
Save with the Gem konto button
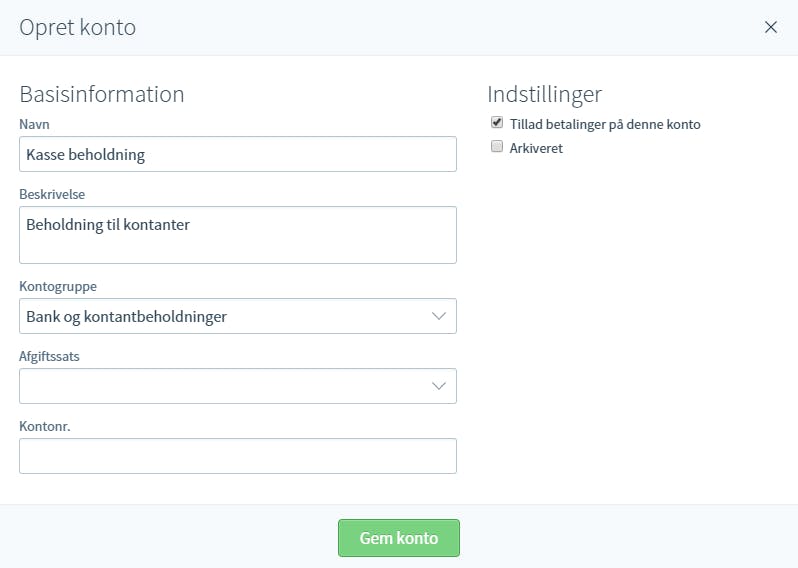pos(398,538)
